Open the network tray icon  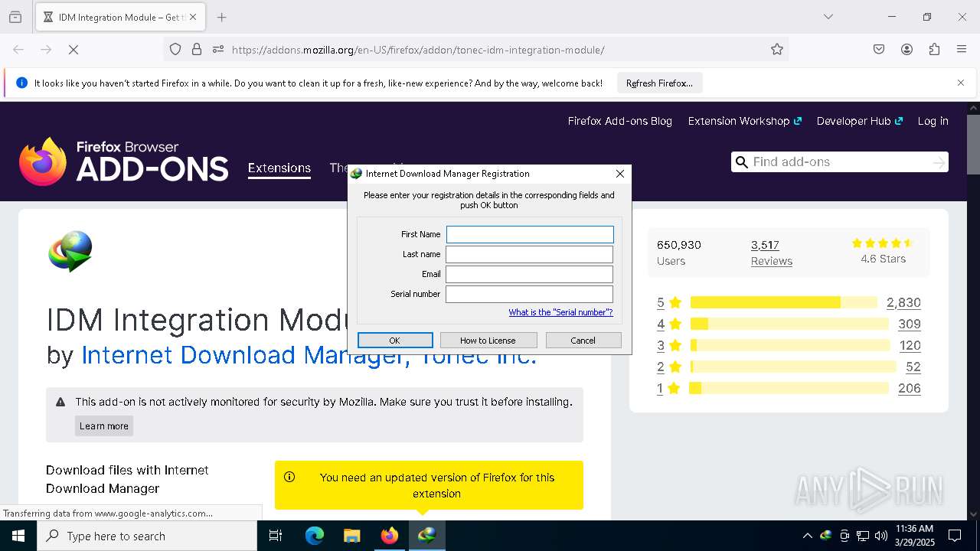click(863, 536)
